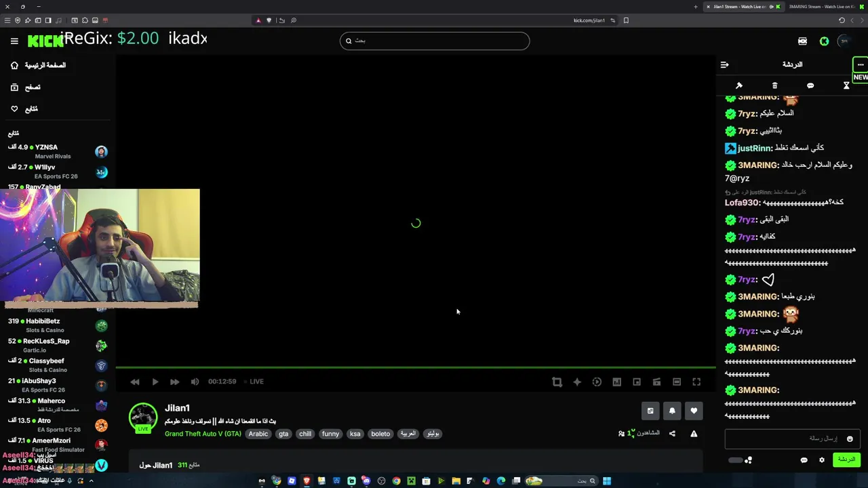Screen dimensions: 868x488
Task: Report stream with warning triangle icon
Action: 694,434
